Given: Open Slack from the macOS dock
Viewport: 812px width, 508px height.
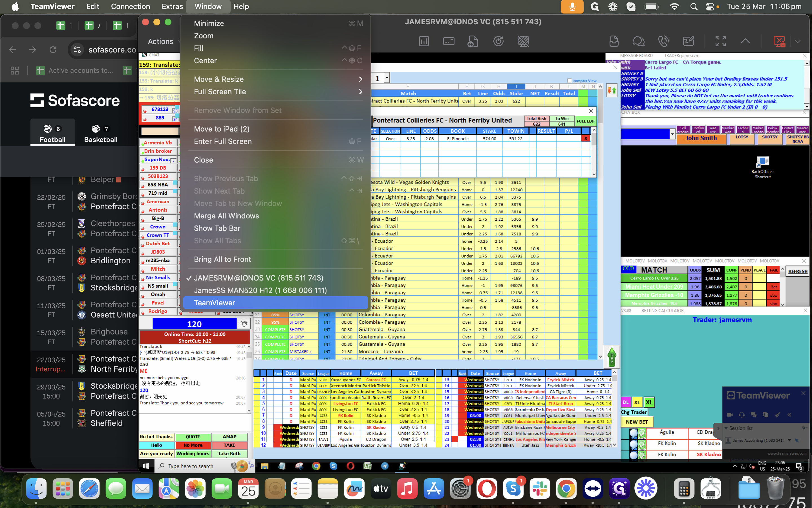Looking at the screenshot, I should coord(540,488).
